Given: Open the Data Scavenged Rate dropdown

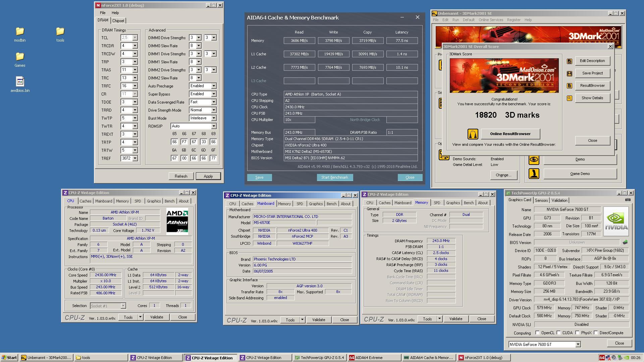Looking at the screenshot, I should (x=214, y=102).
